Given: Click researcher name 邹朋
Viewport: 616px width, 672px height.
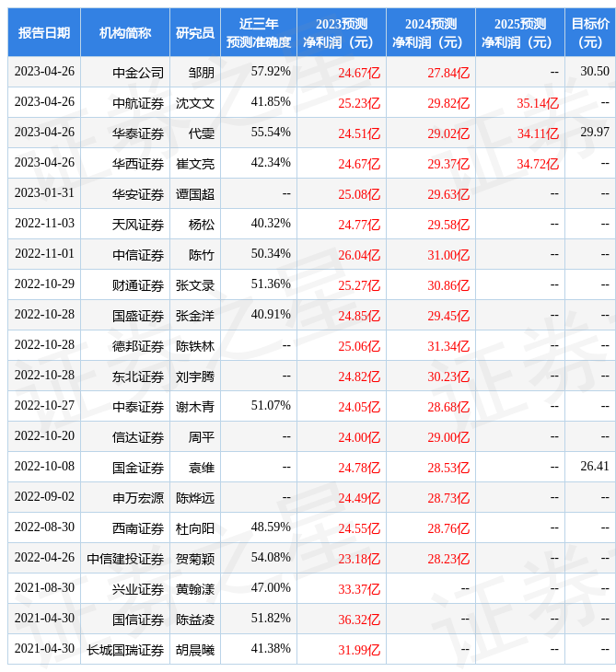Looking at the screenshot, I should 202,73.
